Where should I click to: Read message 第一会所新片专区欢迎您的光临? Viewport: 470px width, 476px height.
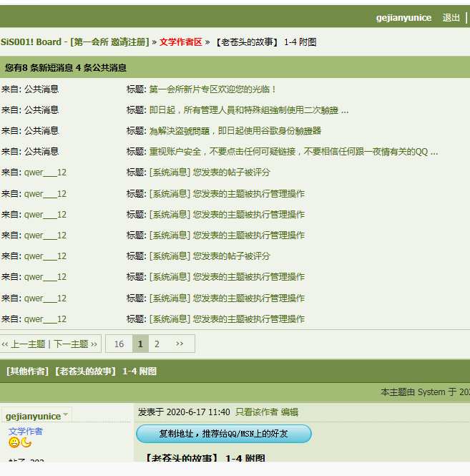(212, 89)
